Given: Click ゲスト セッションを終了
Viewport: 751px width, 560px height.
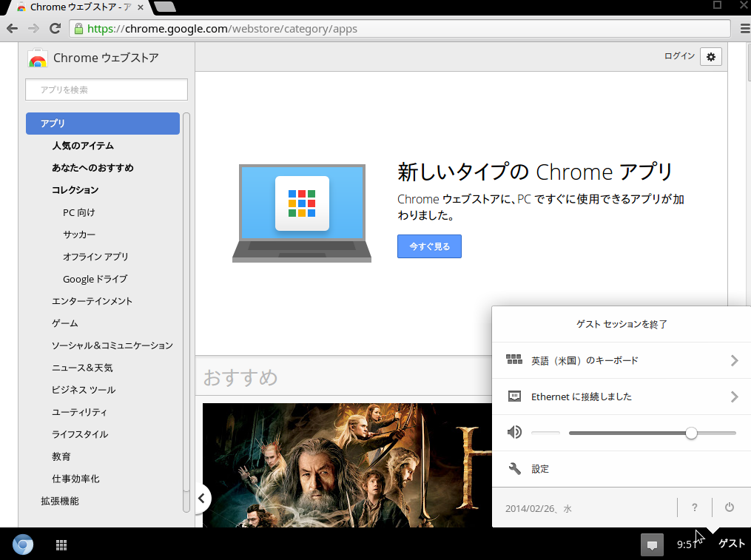Looking at the screenshot, I should pos(622,324).
